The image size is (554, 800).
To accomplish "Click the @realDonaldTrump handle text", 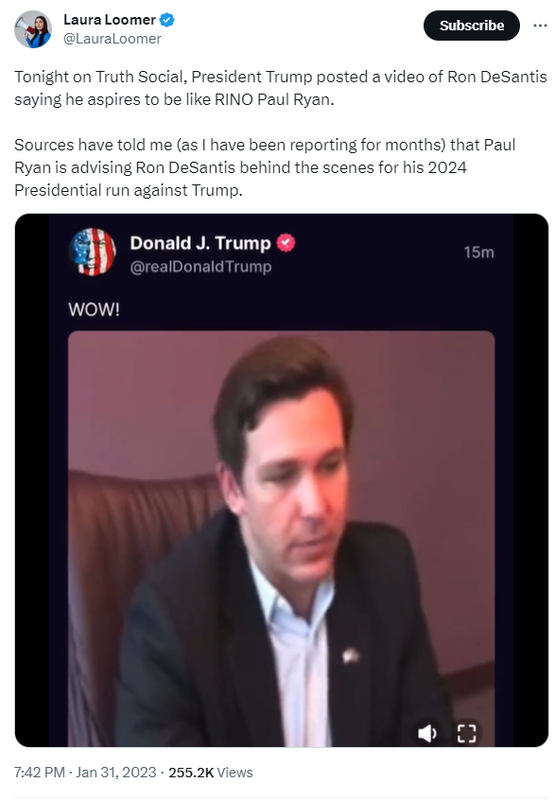I will (200, 266).
